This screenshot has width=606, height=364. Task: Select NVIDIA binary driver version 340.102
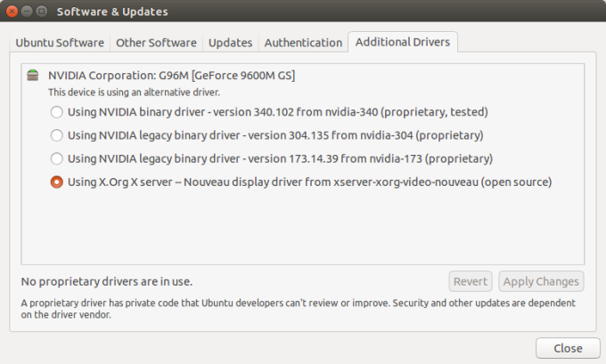(57, 112)
